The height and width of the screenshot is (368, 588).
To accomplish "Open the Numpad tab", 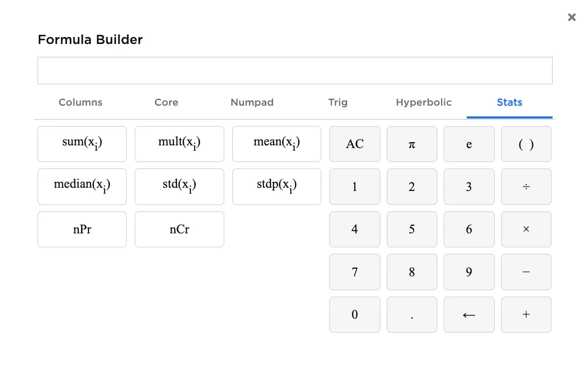I will coord(252,102).
